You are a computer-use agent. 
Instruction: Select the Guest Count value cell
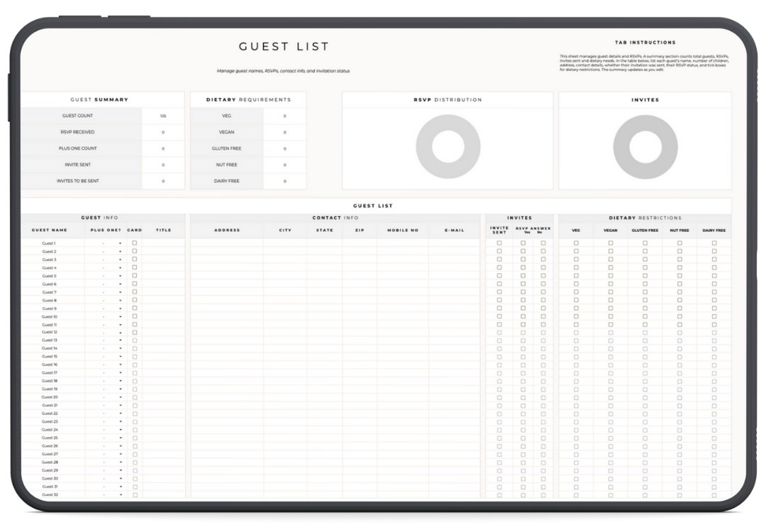[x=163, y=116]
